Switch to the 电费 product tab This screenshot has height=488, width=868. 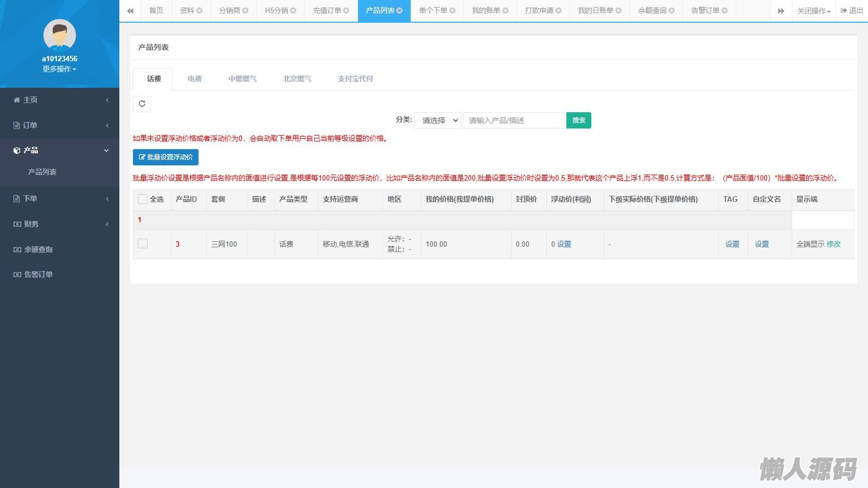click(x=195, y=79)
